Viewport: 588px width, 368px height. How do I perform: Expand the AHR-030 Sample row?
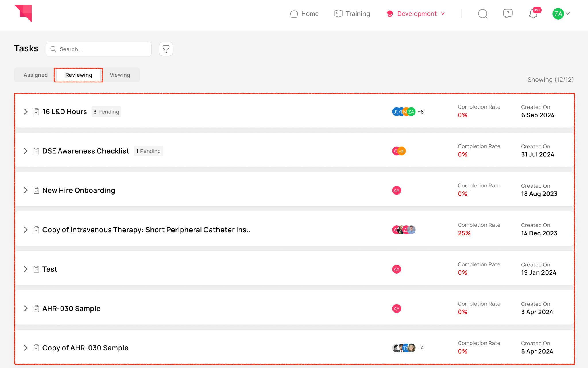pyautogui.click(x=26, y=309)
